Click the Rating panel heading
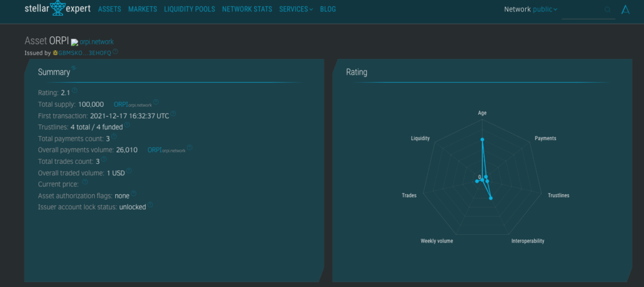644x287 pixels. point(357,72)
